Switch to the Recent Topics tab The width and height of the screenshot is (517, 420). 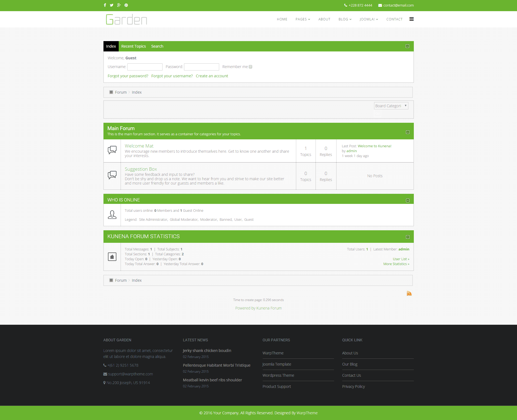(134, 46)
